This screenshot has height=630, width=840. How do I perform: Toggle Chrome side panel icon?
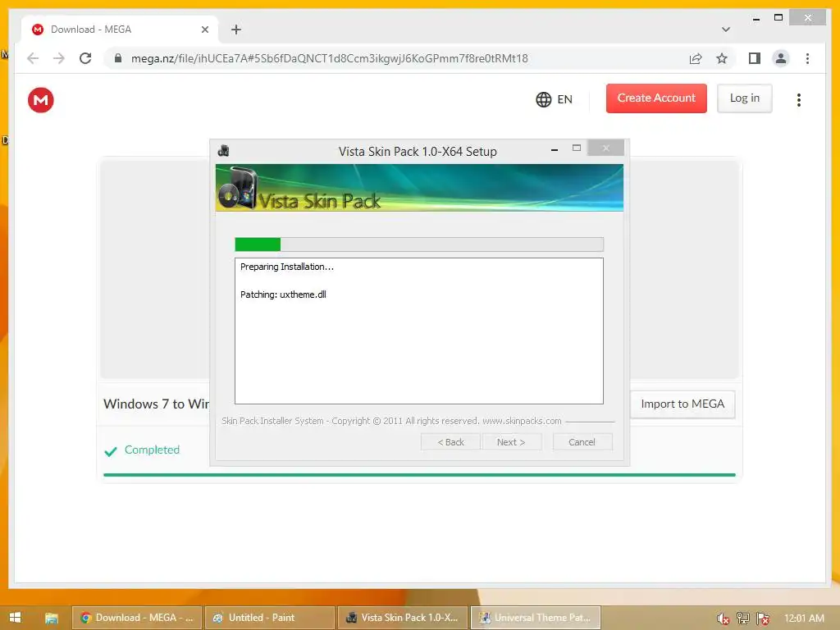point(755,58)
